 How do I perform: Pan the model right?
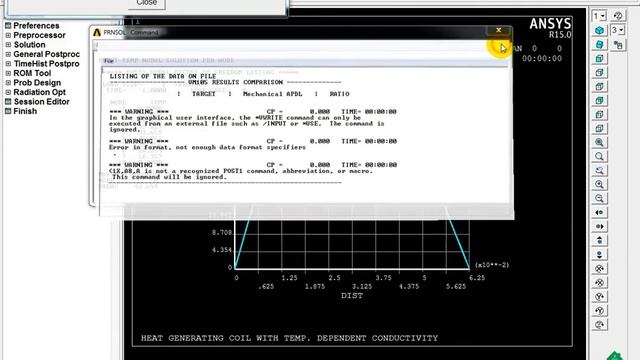coord(599,227)
